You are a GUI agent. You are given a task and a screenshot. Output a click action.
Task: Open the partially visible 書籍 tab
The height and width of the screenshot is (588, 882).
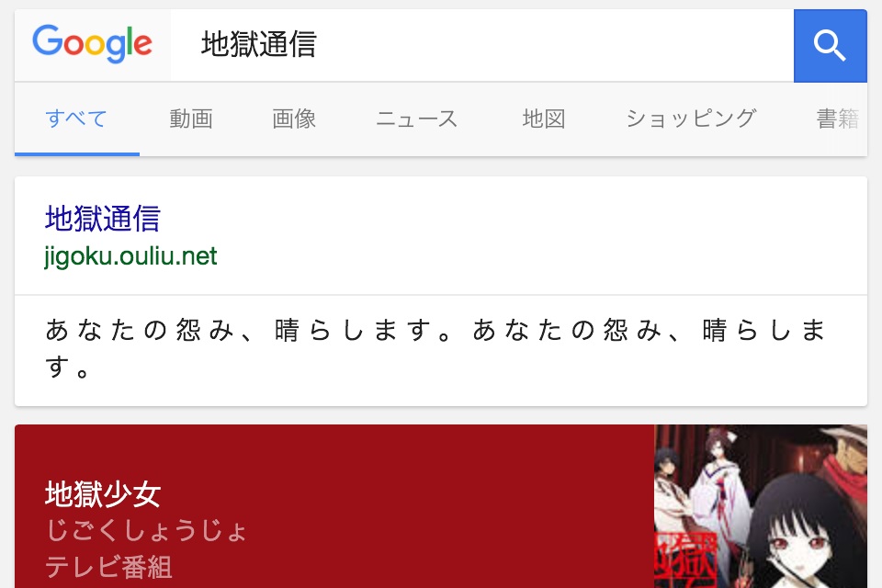[838, 119]
